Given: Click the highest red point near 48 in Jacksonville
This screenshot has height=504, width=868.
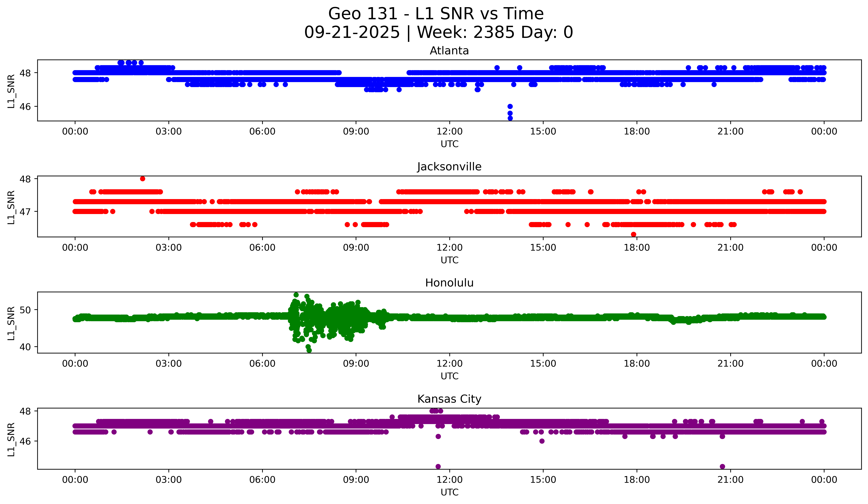Looking at the screenshot, I should (143, 179).
